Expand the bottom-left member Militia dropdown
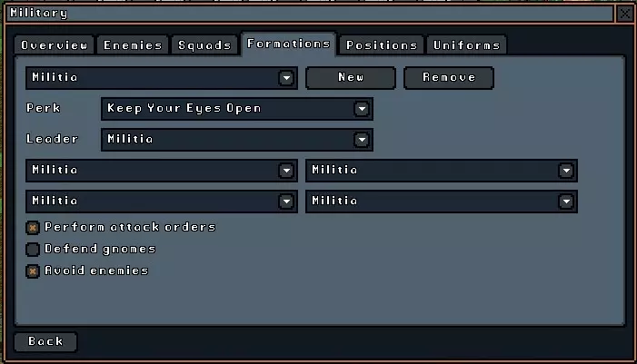This screenshot has width=637, height=364. 161,202
